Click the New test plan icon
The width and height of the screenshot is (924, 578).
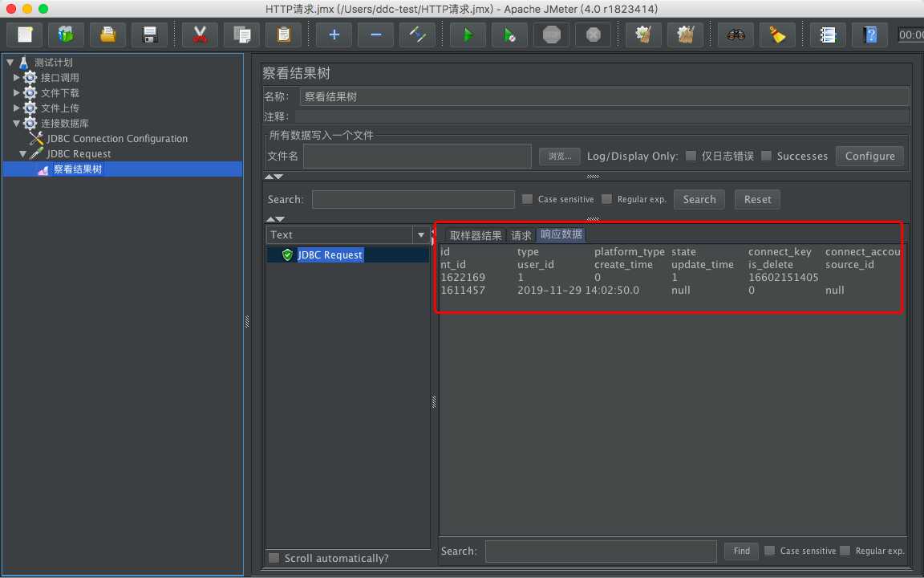[x=25, y=35]
